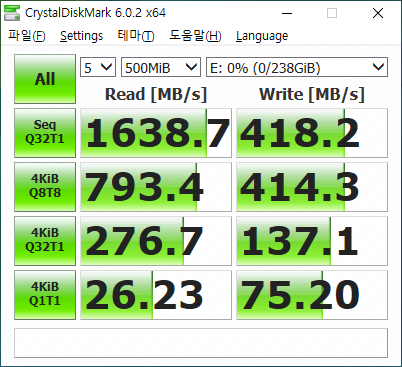Click the CrystalDiskMark app icon in title bar

click(x=12, y=13)
